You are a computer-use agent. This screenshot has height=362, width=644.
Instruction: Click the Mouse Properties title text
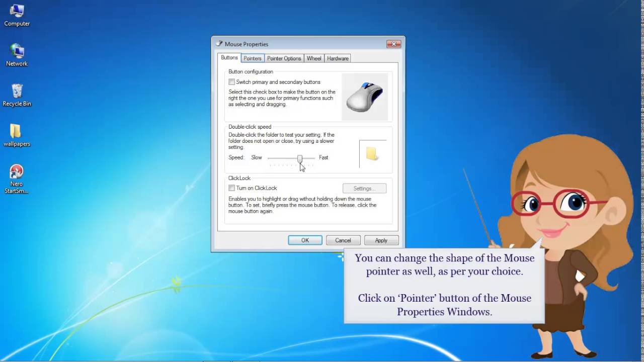click(247, 44)
